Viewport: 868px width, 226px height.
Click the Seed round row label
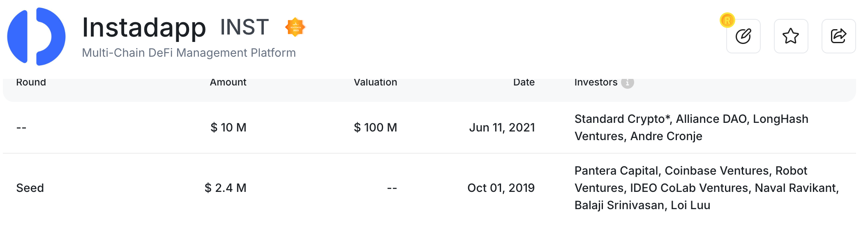[x=30, y=188]
